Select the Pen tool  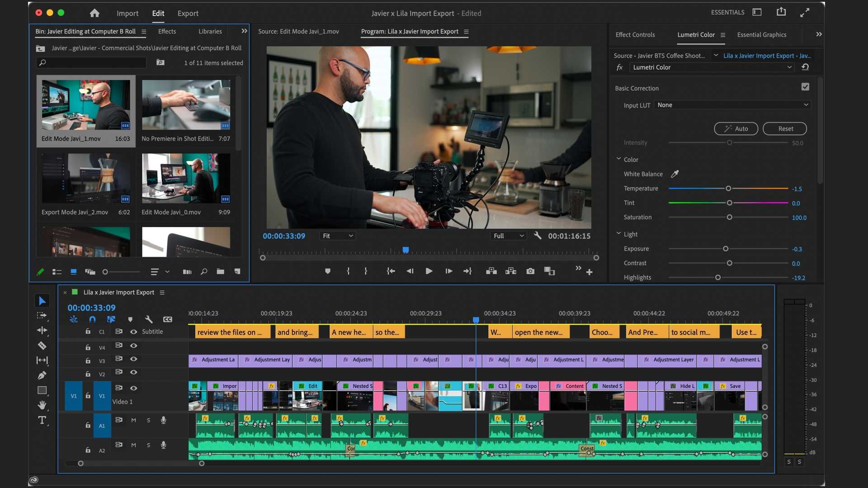[42, 375]
